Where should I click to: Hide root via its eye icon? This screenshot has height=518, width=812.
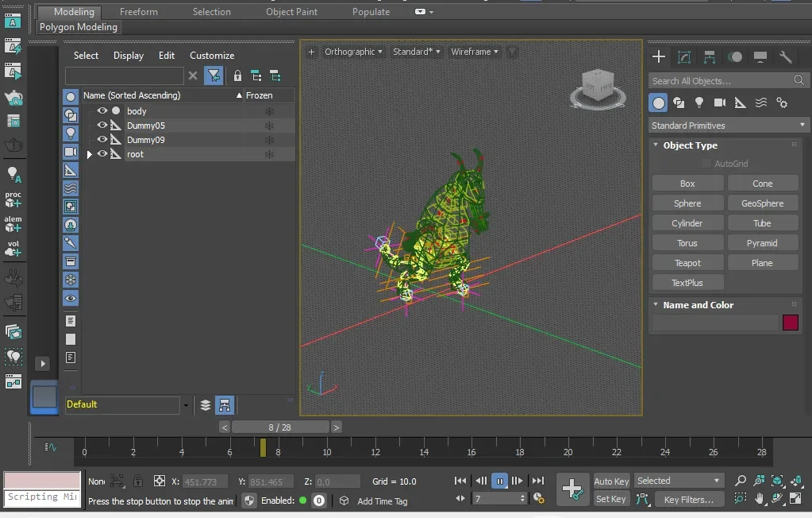[x=102, y=153]
